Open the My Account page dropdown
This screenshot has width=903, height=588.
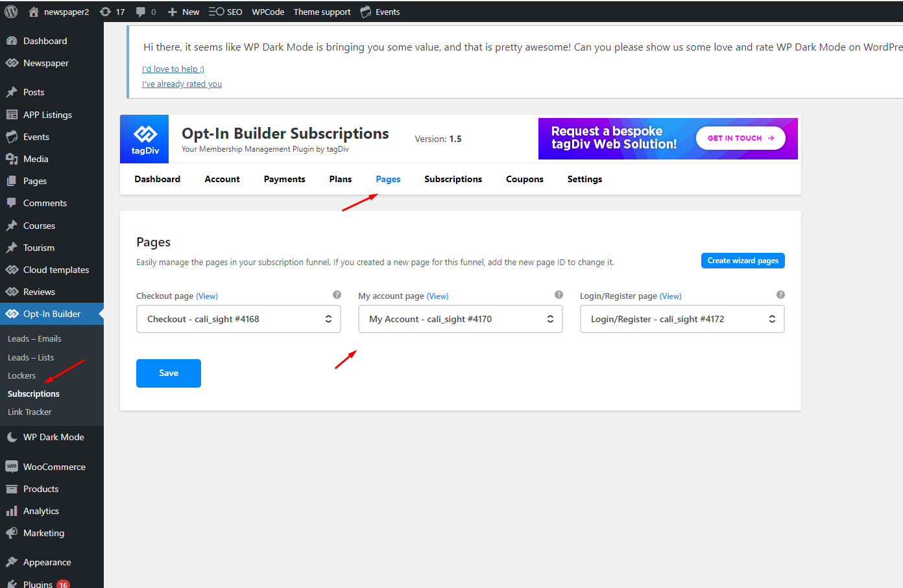coord(461,319)
